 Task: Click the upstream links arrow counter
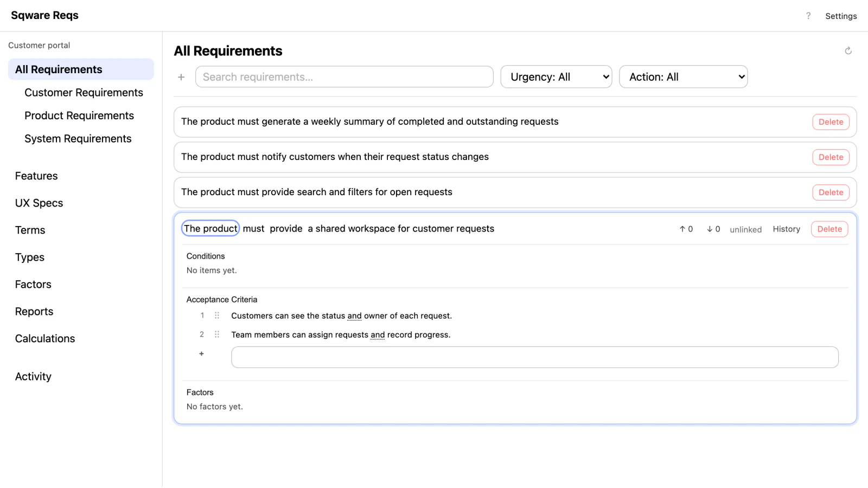(686, 229)
